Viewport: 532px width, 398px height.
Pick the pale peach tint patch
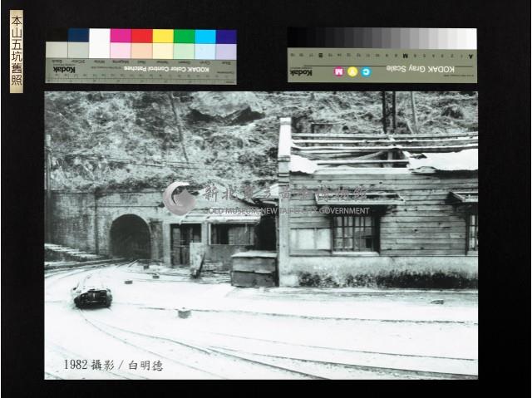pyautogui.click(x=142, y=51)
